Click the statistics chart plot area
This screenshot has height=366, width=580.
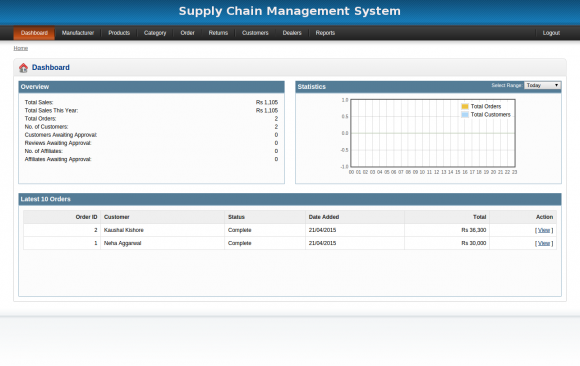[x=433, y=133]
